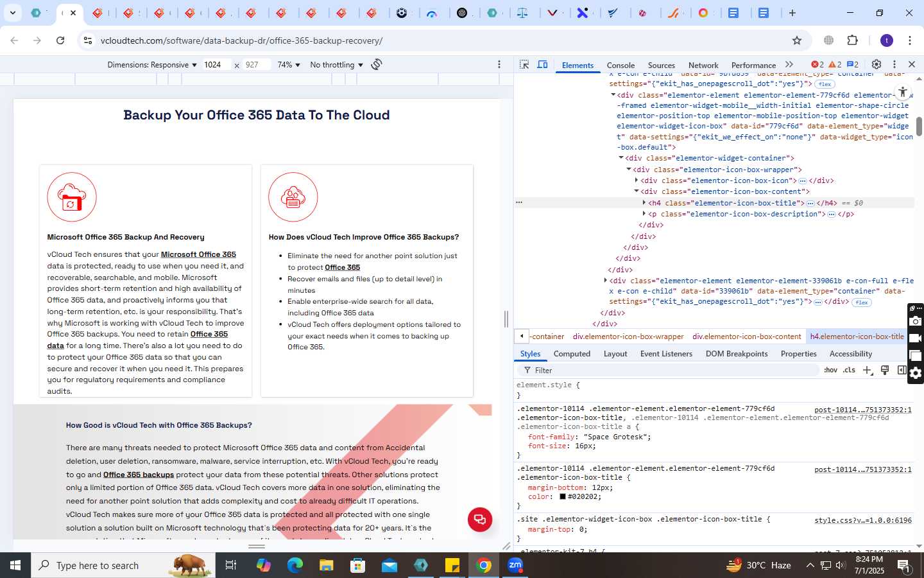Image resolution: width=924 pixels, height=578 pixels.
Task: View site information icon in address bar
Action: tap(88, 40)
